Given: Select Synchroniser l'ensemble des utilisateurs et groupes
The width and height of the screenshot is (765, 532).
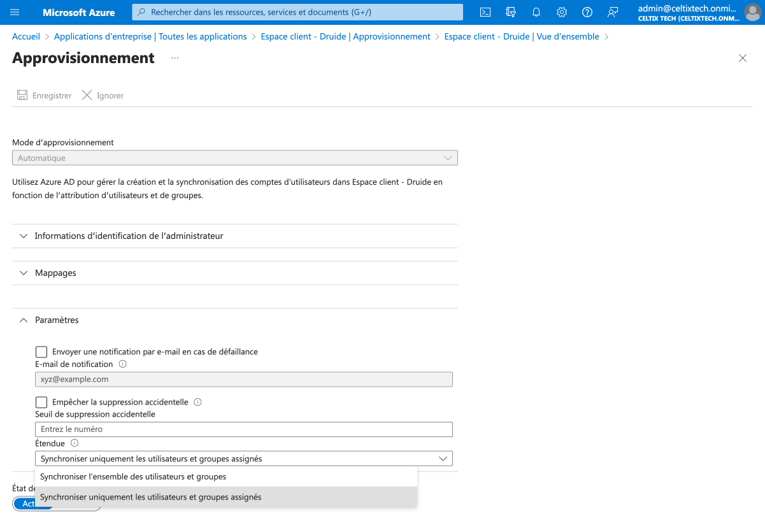Looking at the screenshot, I should click(x=226, y=477).
